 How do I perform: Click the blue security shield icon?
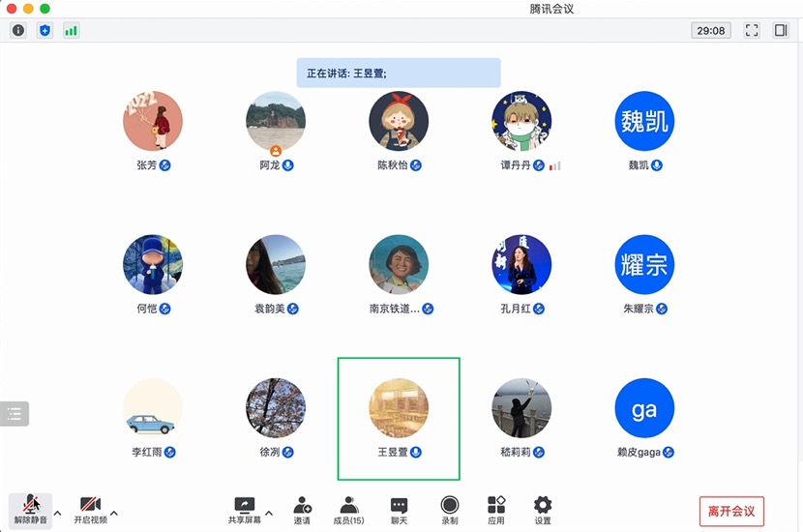[45, 31]
